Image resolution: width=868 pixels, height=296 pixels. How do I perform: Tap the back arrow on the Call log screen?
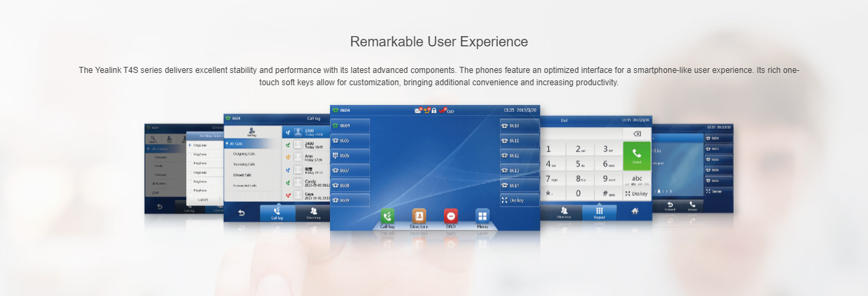(241, 213)
